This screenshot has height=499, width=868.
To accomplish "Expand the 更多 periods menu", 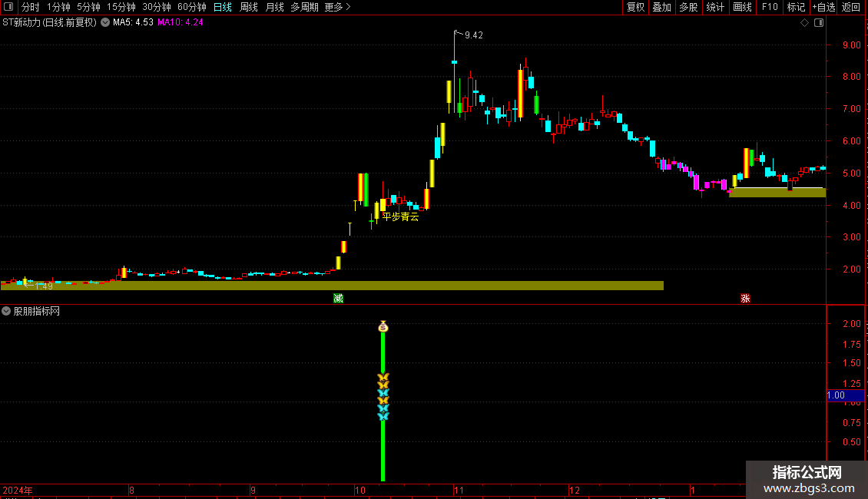I will tap(338, 7).
